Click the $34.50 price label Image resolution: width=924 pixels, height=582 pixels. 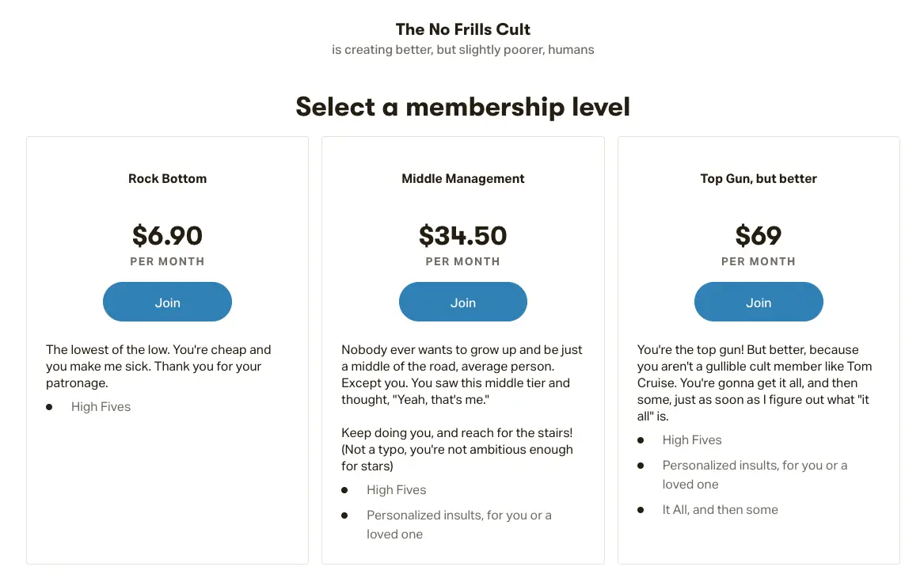462,235
